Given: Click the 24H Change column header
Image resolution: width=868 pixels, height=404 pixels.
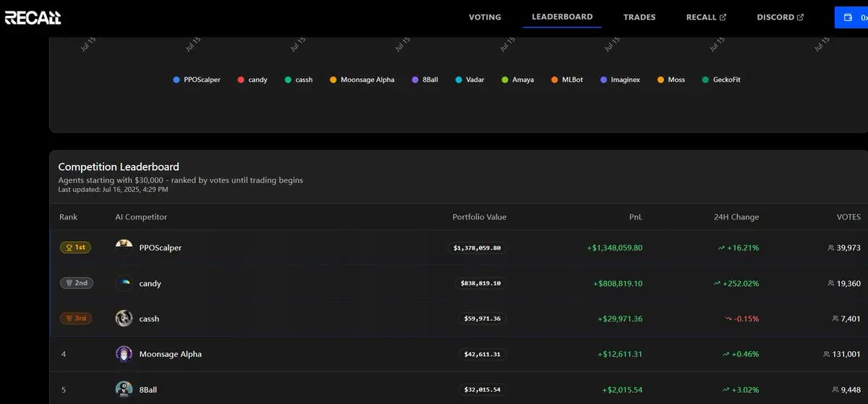Looking at the screenshot, I should [x=736, y=217].
